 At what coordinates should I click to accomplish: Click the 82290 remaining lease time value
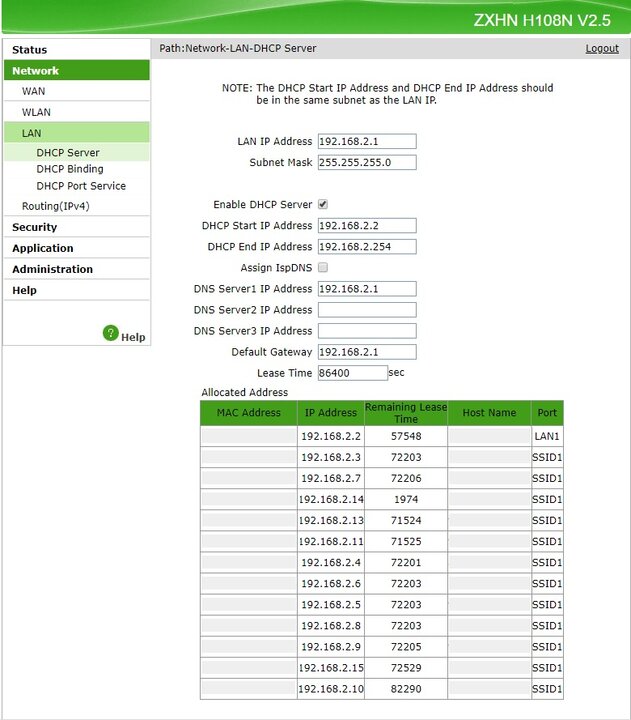click(406, 689)
